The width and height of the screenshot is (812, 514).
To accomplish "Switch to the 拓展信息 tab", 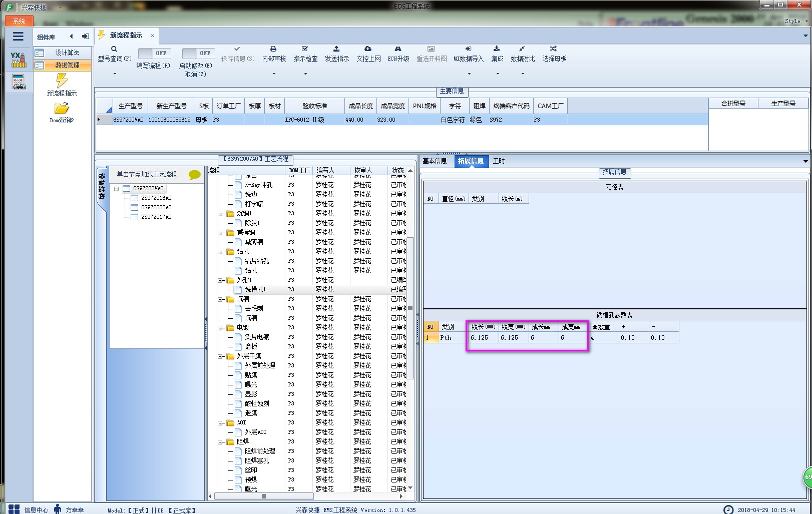I will (471, 161).
